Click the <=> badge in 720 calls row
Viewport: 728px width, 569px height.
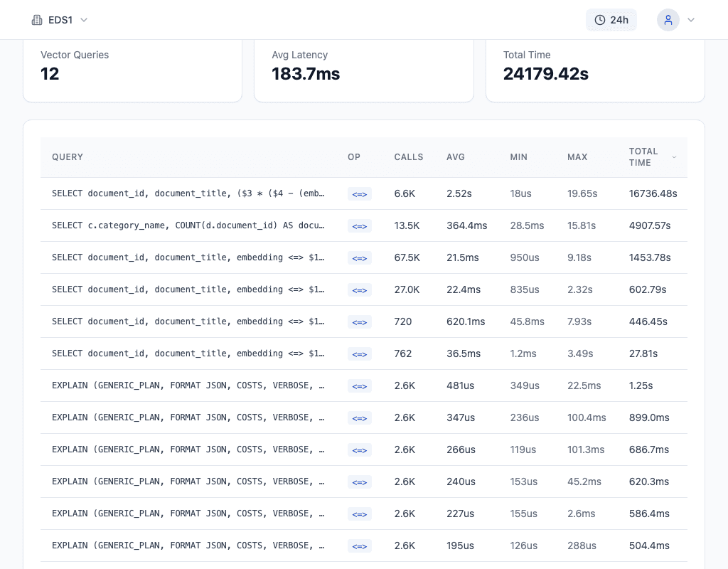(359, 321)
